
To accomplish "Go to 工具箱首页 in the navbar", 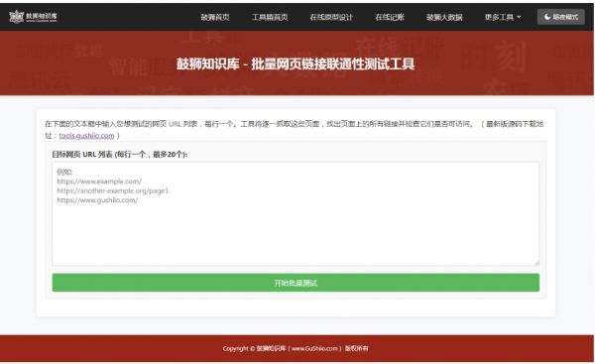I will click(x=270, y=17).
